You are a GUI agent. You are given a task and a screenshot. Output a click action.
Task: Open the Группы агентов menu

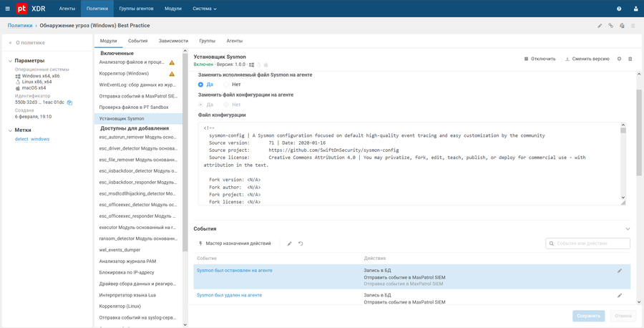pyautogui.click(x=137, y=9)
